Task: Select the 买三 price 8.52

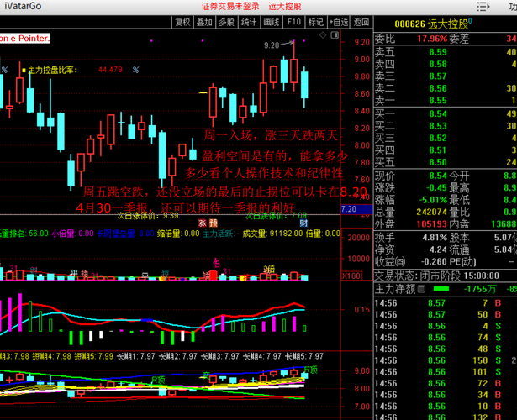Action: (x=438, y=138)
